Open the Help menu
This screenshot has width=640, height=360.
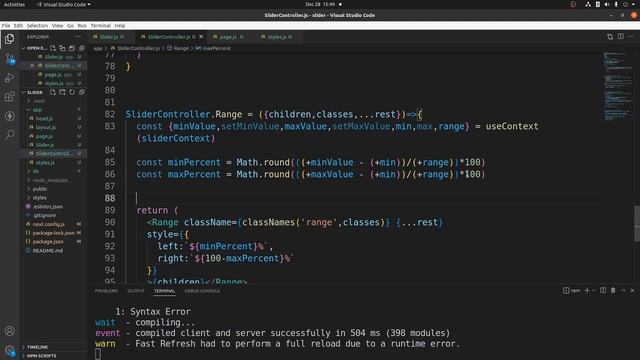point(120,25)
